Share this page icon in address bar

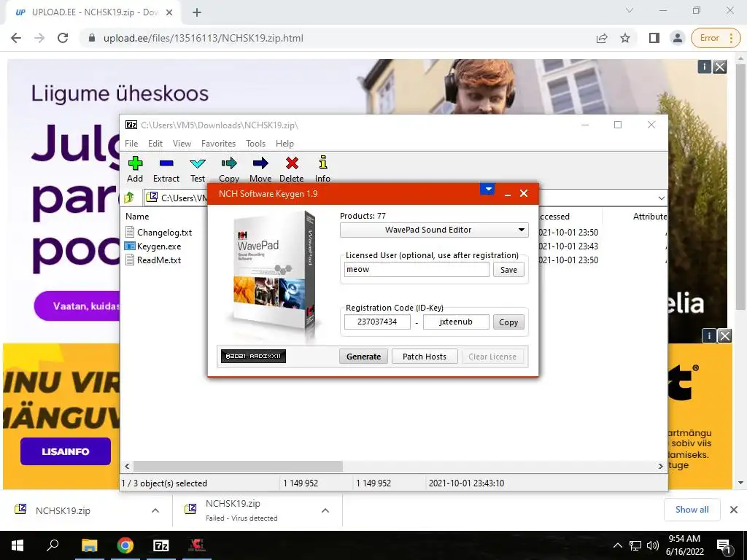tap(602, 38)
